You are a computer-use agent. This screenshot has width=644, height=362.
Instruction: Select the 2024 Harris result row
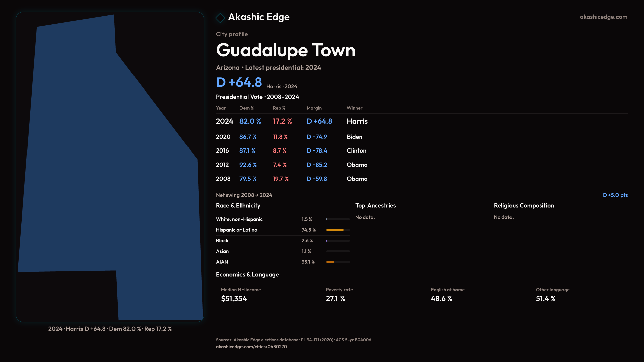[292, 121]
